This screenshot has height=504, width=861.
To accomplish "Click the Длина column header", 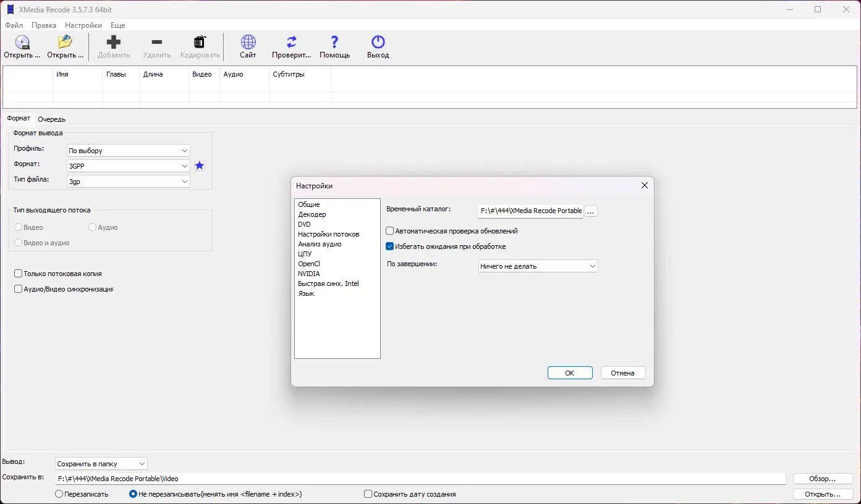I will point(164,74).
